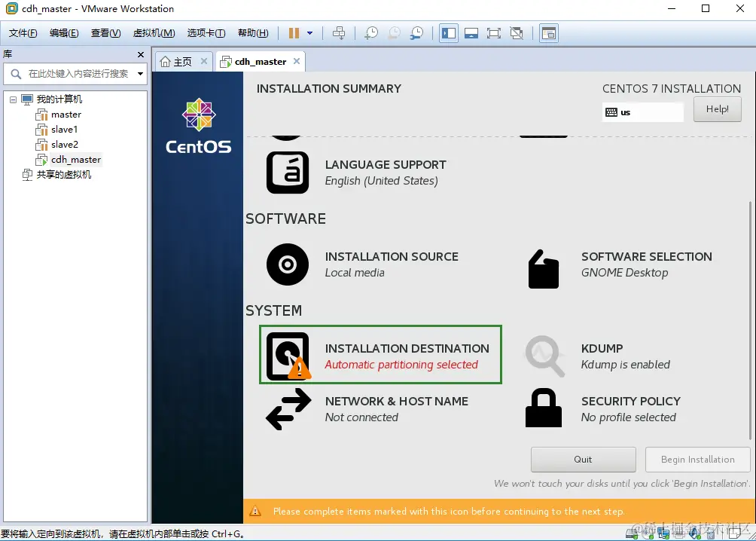Toggle the thumbnail bar view icon

471,33
